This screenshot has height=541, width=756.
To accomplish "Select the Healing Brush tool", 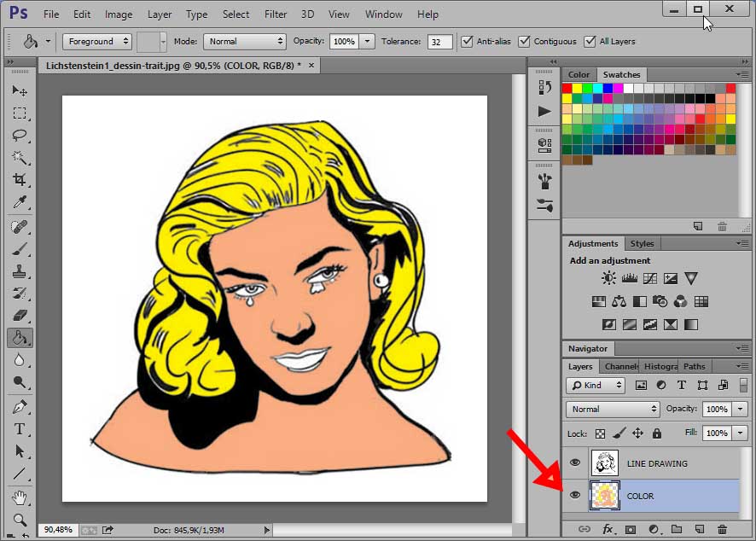I will [x=20, y=227].
